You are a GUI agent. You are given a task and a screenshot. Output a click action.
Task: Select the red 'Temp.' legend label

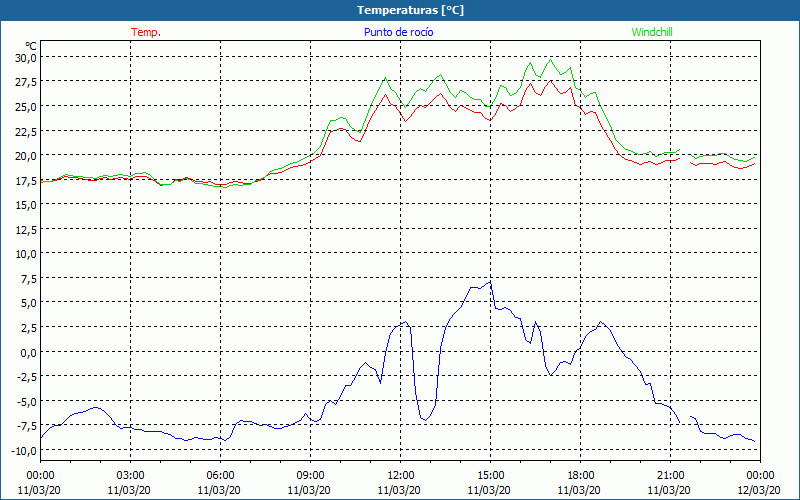click(x=146, y=32)
